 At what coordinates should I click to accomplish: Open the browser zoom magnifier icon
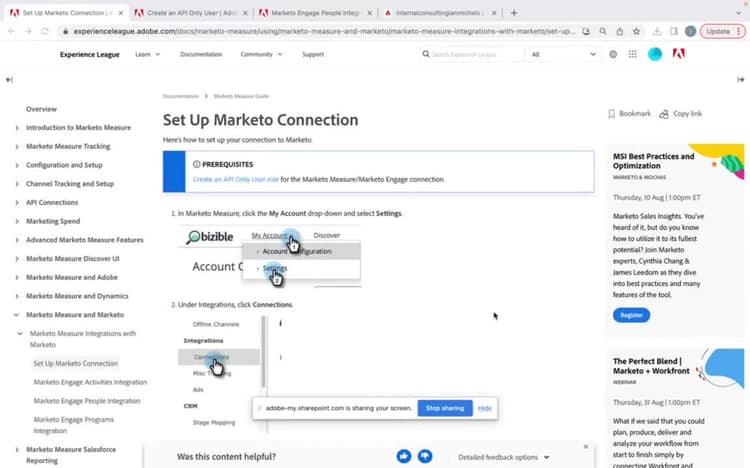(603, 31)
